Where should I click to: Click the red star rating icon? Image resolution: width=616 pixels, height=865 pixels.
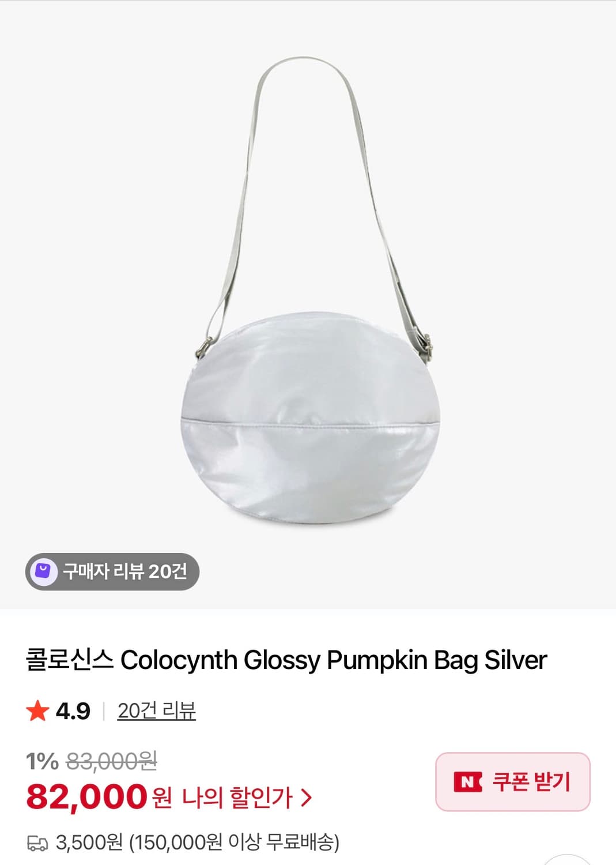(x=37, y=710)
